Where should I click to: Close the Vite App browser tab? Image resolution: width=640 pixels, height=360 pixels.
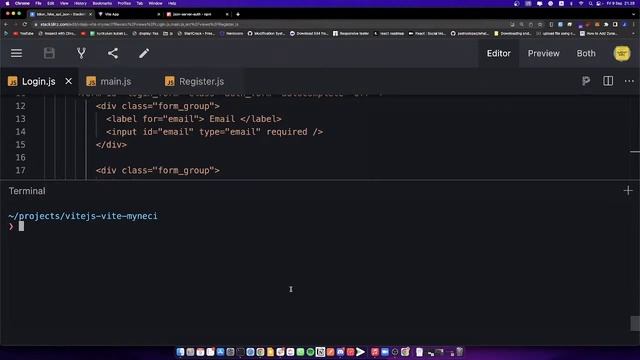159,14
